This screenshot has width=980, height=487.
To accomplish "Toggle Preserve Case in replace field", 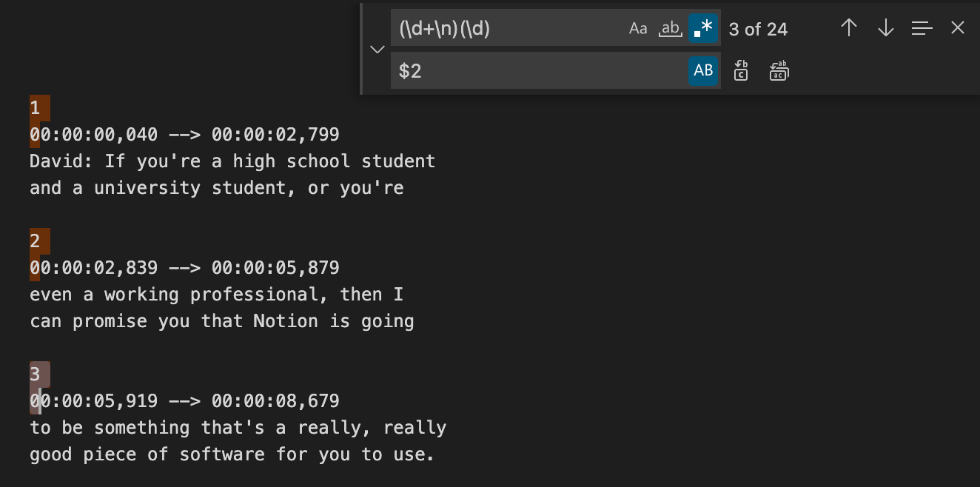I will click(703, 70).
